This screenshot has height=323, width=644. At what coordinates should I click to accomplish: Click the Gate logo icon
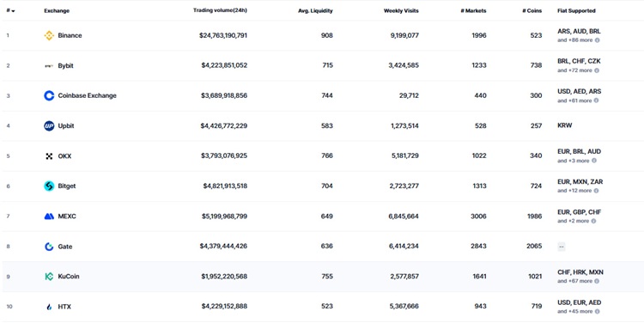point(49,247)
